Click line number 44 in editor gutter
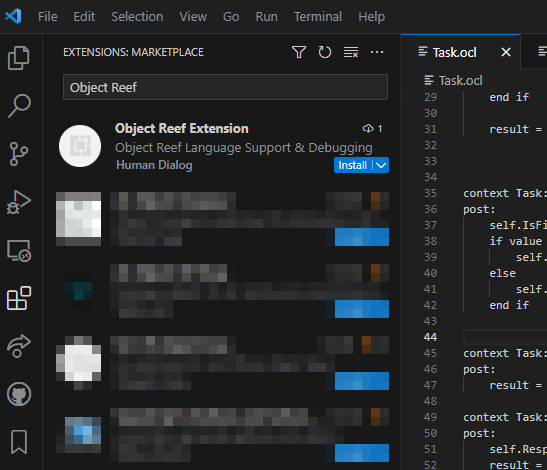The width and height of the screenshot is (547, 470). pyautogui.click(x=430, y=337)
